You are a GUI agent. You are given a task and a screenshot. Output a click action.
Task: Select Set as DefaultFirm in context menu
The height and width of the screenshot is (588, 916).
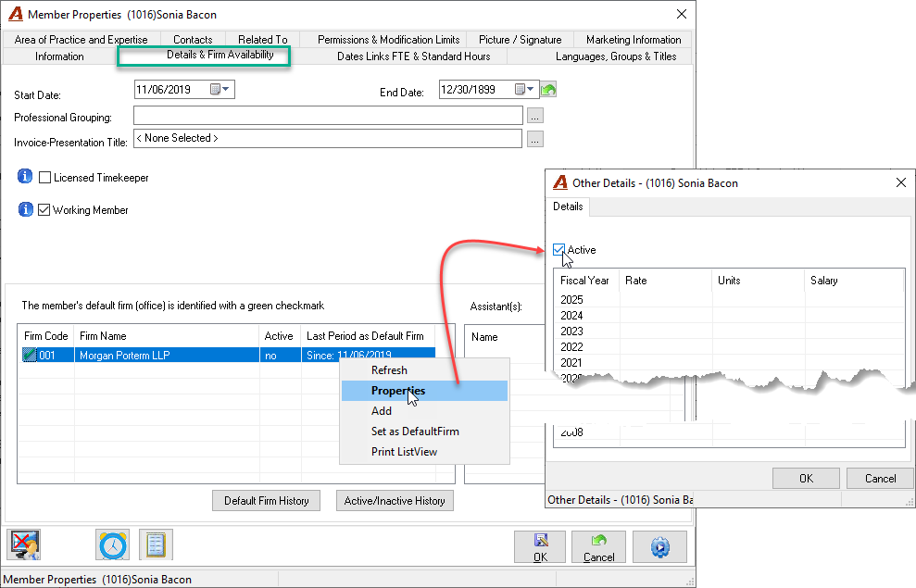(424, 432)
